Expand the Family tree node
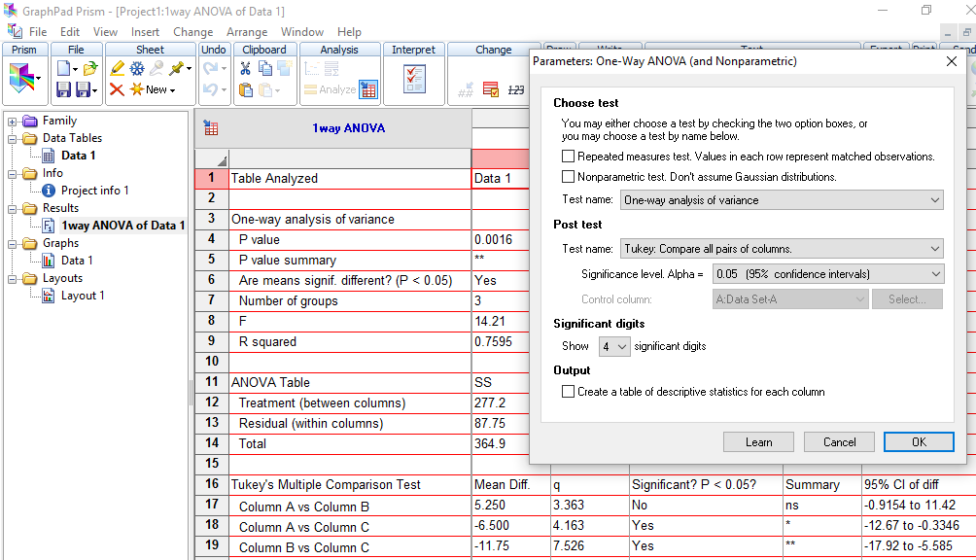The image size is (976, 560). click(12, 122)
